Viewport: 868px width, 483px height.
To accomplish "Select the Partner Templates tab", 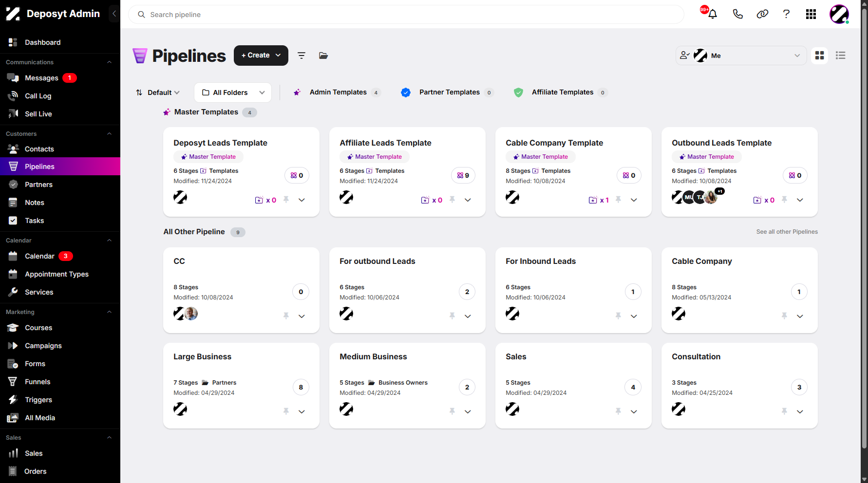I will click(x=447, y=93).
